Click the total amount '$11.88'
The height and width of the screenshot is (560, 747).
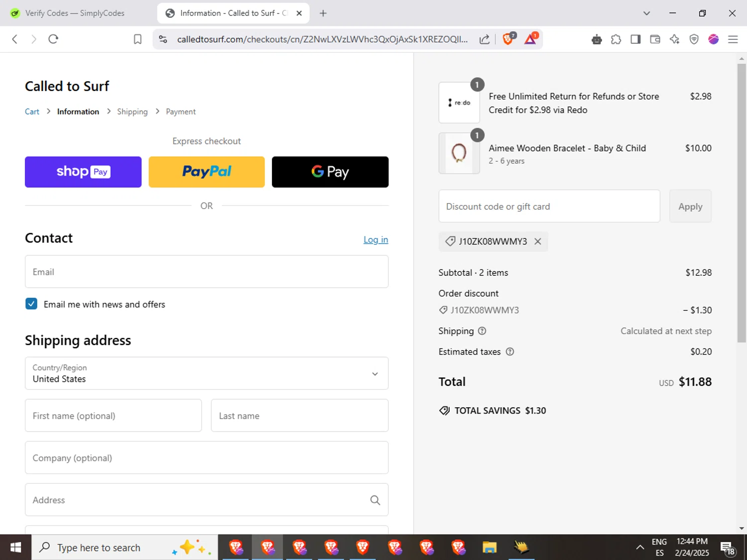(695, 382)
